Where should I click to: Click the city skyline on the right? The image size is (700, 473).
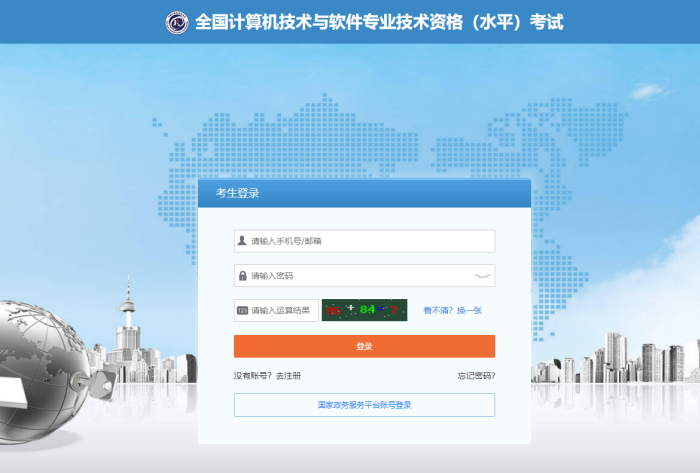coord(616,359)
